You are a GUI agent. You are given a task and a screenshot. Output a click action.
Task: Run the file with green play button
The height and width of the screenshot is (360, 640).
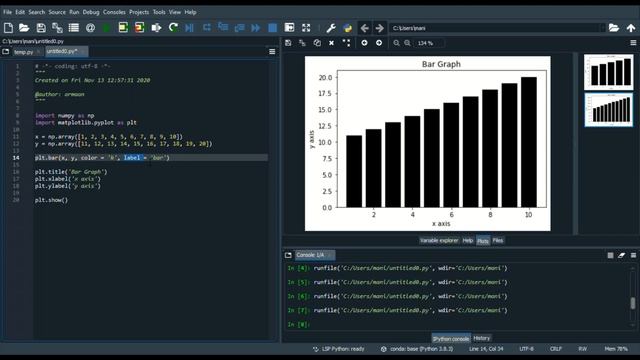point(106,28)
